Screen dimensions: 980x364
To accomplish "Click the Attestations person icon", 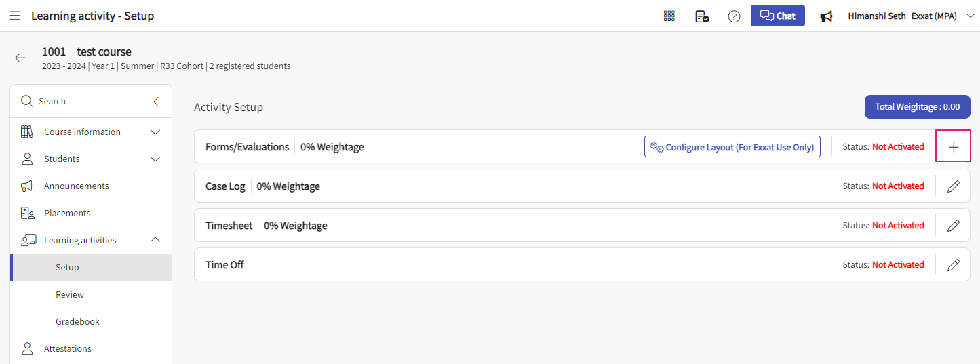I will (x=27, y=348).
